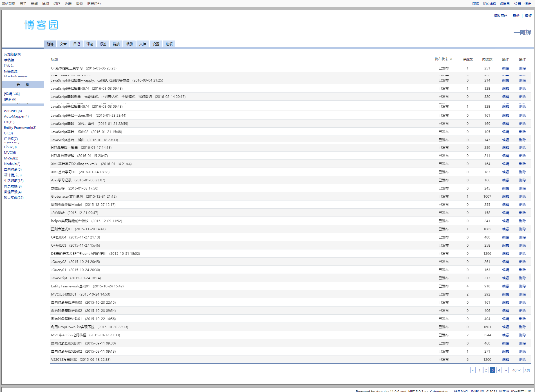Select Node.js(2) category
The width and height of the screenshot is (535, 392).
(12, 164)
